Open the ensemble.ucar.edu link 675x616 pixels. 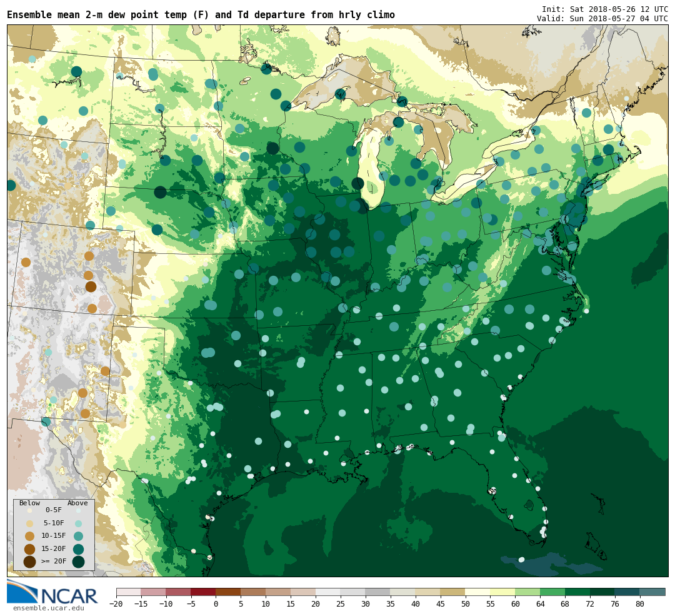48,608
